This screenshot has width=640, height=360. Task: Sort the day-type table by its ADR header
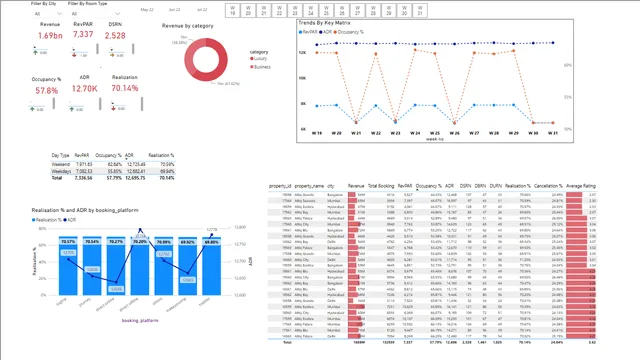129,156
